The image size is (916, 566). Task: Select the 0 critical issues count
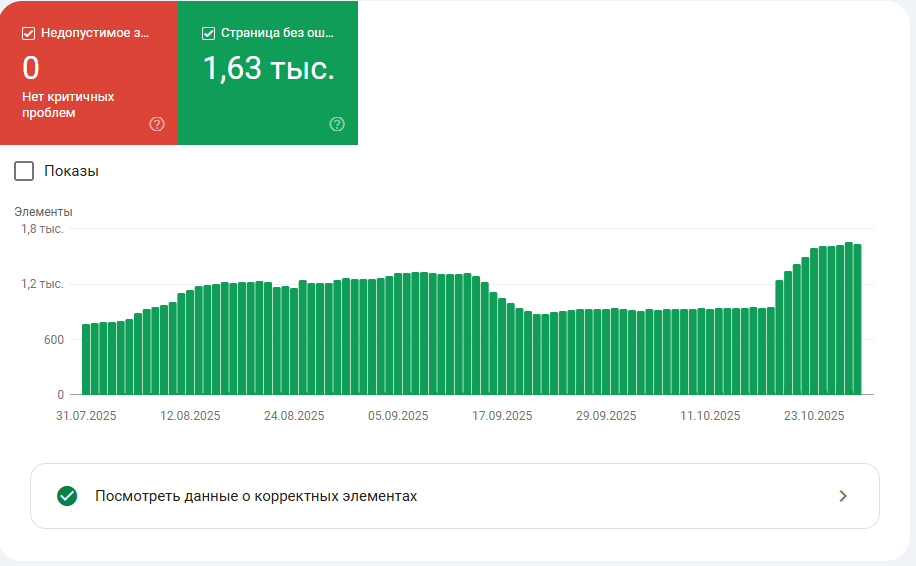tap(31, 68)
